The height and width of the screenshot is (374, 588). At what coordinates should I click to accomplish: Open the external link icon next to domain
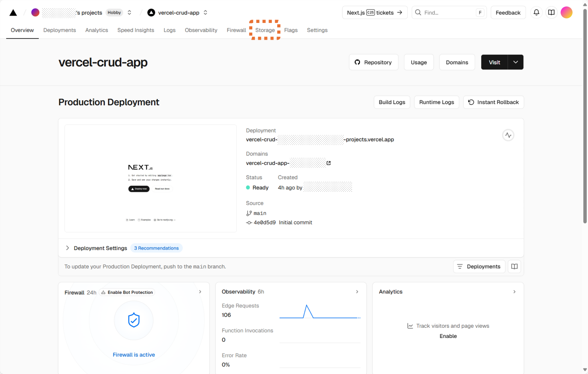[328, 163]
